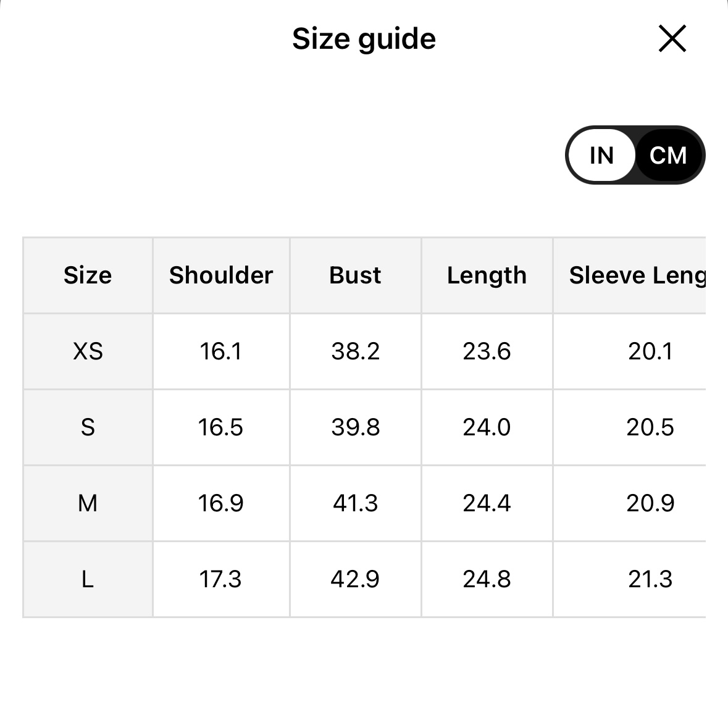Click the Length column header
728x712 pixels.
[487, 275]
